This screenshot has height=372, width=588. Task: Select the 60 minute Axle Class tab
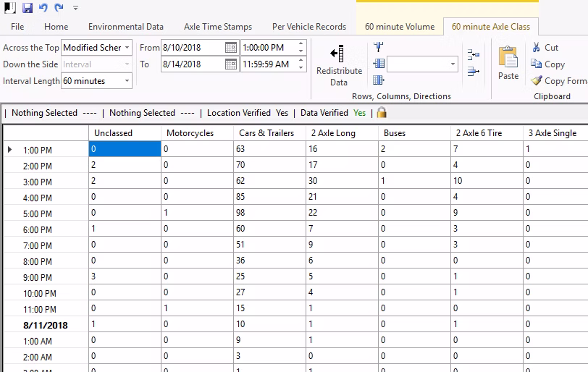pos(491,27)
